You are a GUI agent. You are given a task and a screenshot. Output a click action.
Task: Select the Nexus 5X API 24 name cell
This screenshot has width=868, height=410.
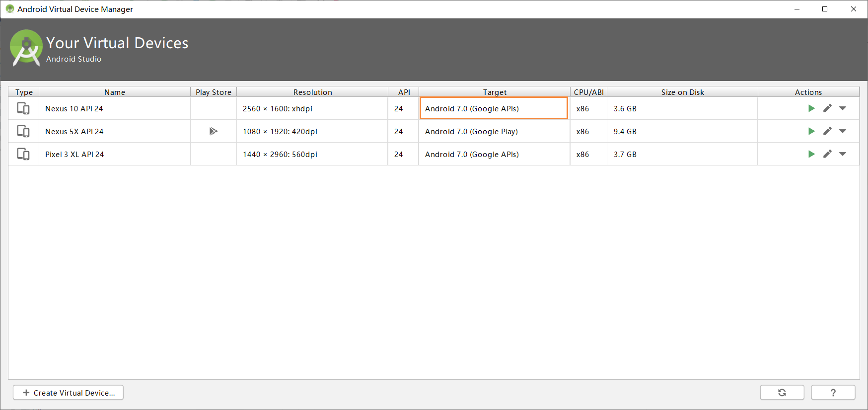coord(115,131)
